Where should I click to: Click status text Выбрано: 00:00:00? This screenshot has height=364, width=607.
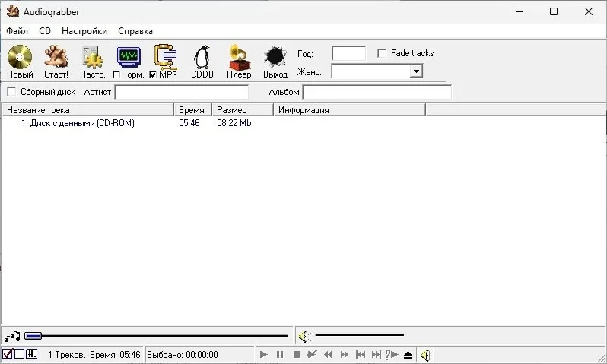pos(183,355)
